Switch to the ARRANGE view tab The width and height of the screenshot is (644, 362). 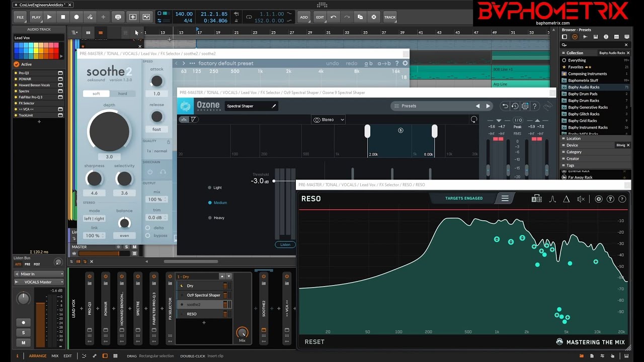pyautogui.click(x=38, y=356)
